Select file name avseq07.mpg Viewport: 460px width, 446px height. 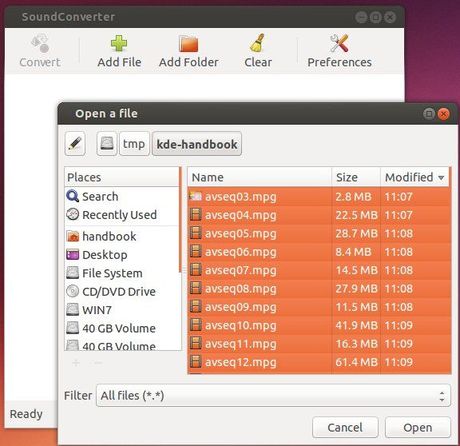coord(241,270)
